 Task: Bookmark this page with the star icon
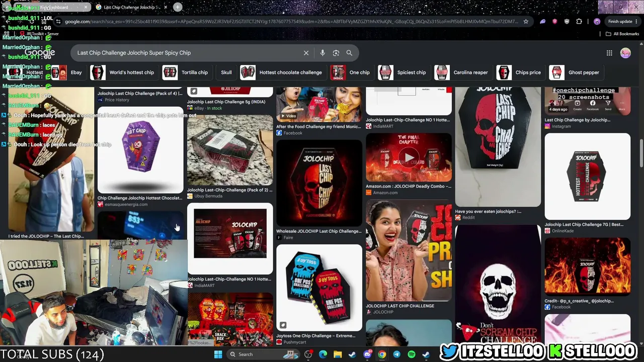tap(526, 22)
